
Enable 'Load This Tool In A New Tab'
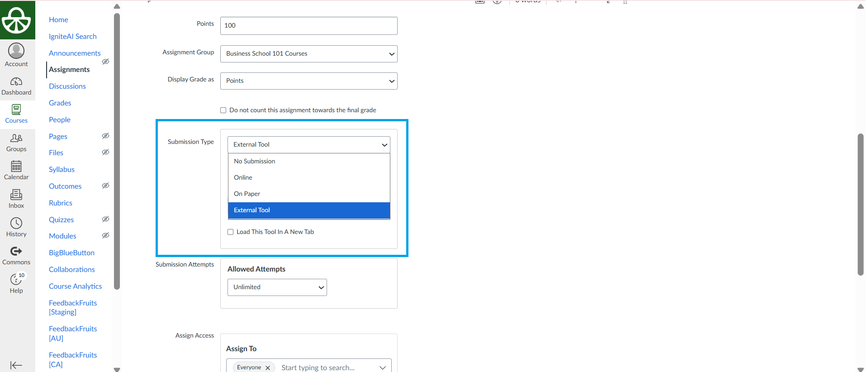pyautogui.click(x=231, y=232)
